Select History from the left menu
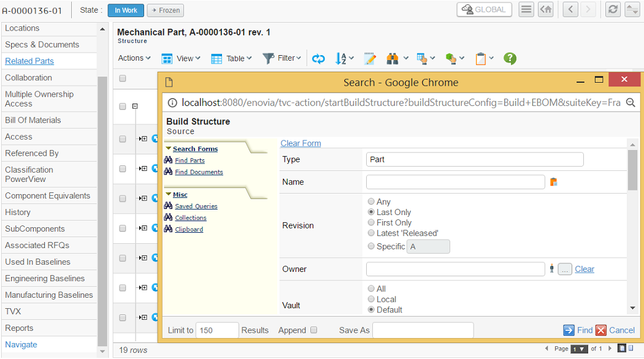 [x=18, y=212]
